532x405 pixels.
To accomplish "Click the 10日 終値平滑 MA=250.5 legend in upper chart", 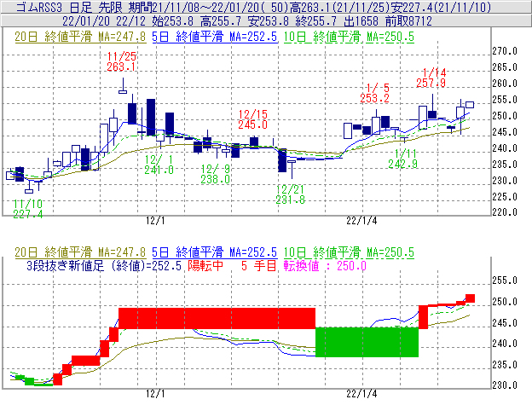I will coord(349,37).
